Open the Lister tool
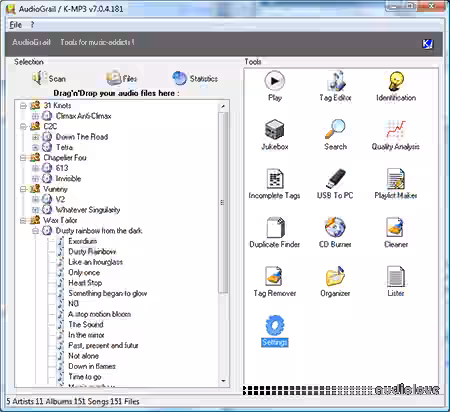The height and width of the screenshot is (412, 450). pyautogui.click(x=396, y=282)
